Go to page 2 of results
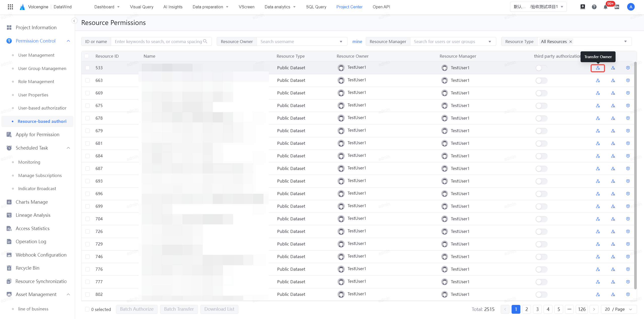The width and height of the screenshot is (644, 319). [x=526, y=309]
